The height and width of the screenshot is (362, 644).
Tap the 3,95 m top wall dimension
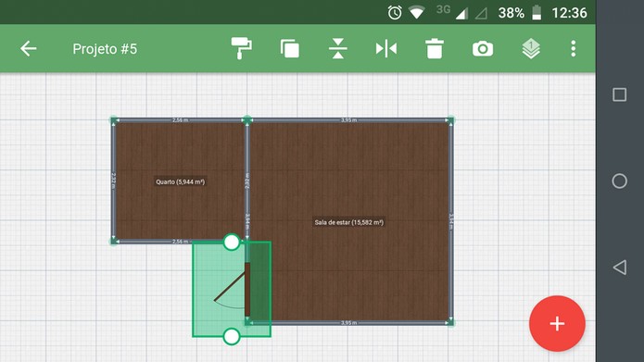(348, 120)
